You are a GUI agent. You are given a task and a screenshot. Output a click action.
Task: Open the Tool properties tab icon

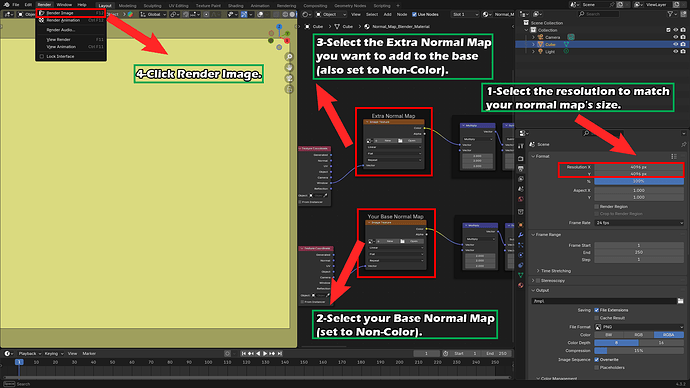pyautogui.click(x=521, y=146)
